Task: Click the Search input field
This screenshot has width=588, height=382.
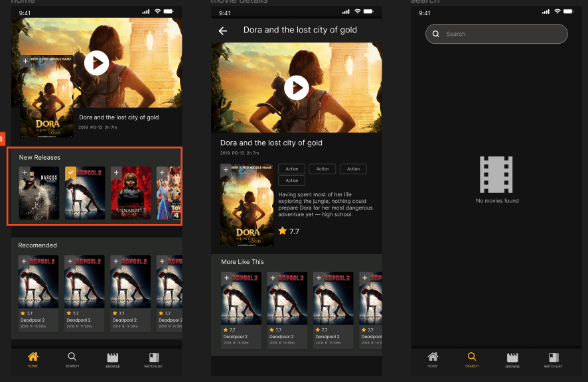Action: tap(504, 34)
